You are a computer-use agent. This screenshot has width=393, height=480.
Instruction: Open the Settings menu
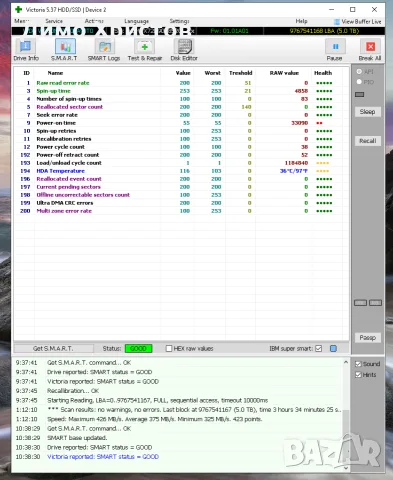(179, 21)
